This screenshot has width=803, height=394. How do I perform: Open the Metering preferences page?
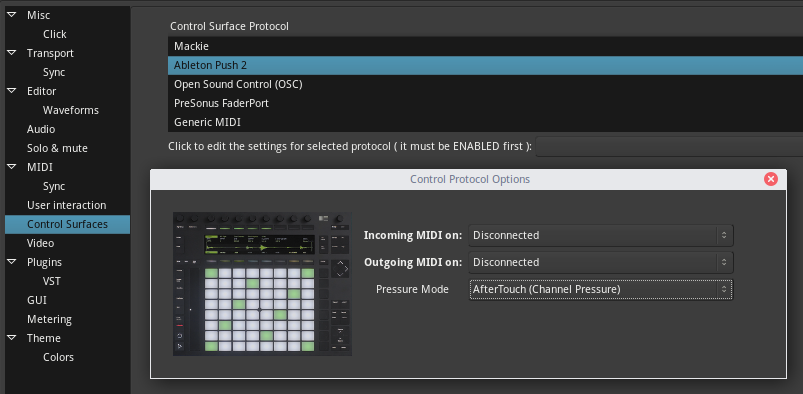pos(49,319)
